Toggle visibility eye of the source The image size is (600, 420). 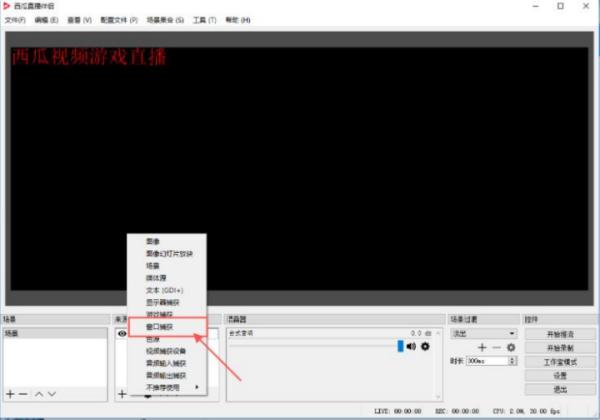pos(122,334)
